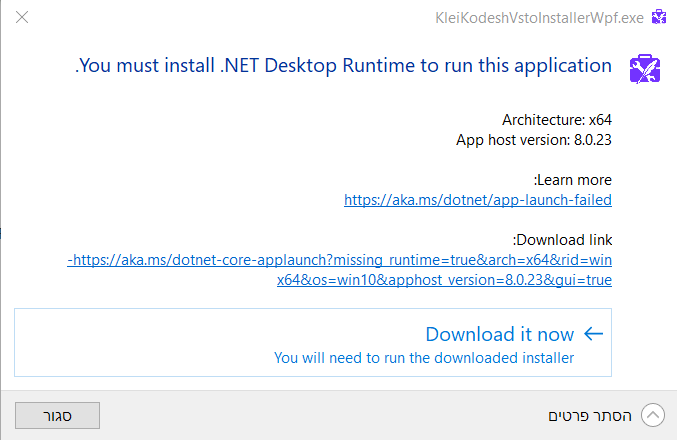This screenshot has width=677, height=440.
Task: Collapse details using the circular chevron icon
Action: [653, 414]
